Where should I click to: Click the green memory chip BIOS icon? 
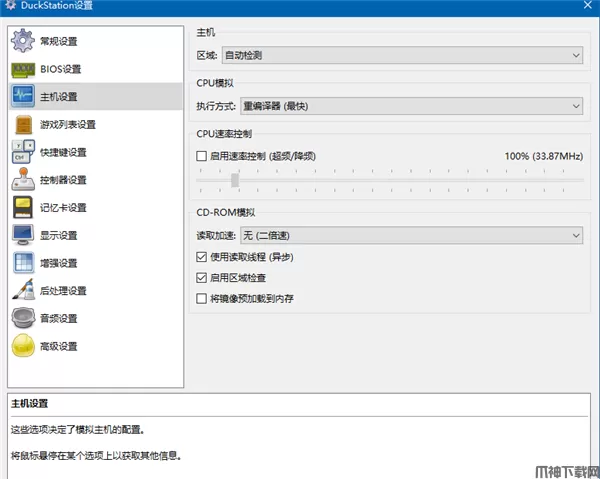pyautogui.click(x=23, y=69)
